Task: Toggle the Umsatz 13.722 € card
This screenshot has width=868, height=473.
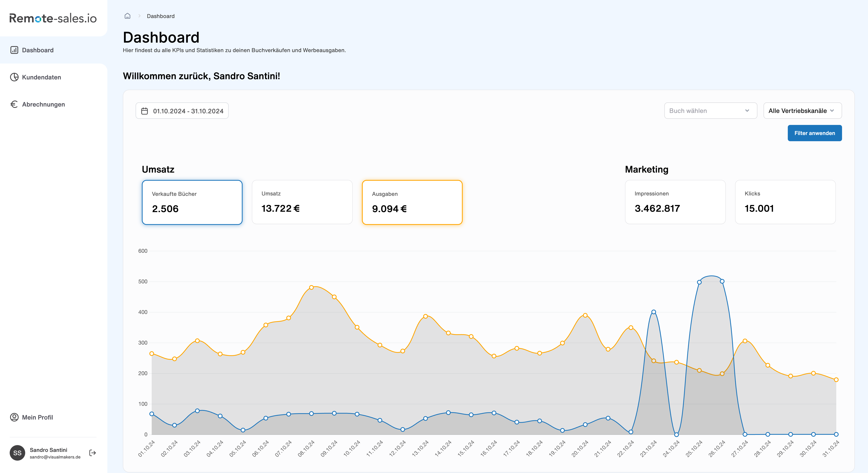Action: 302,202
